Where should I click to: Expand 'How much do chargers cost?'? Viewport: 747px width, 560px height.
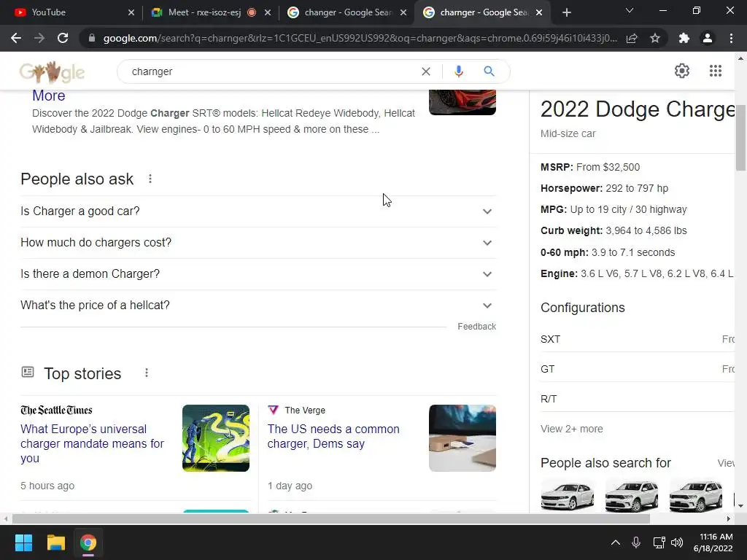(258, 242)
